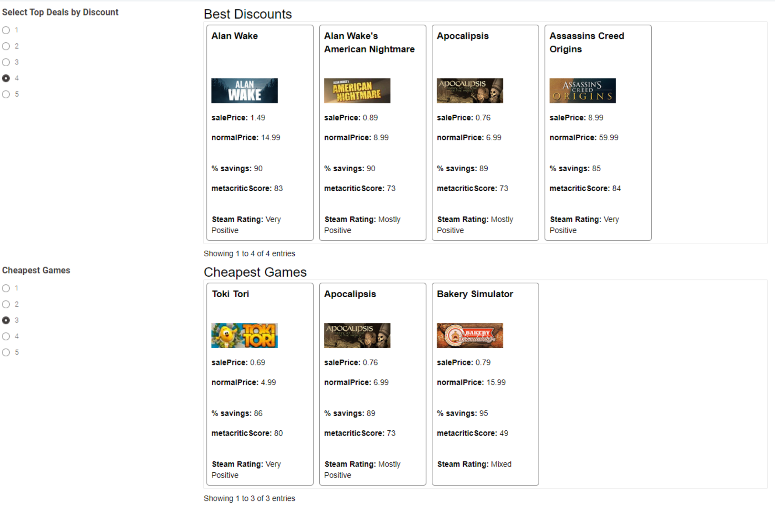Image resolution: width=775 pixels, height=532 pixels.
Task: Click Toki Tori normalPrice 4.99
Action: pyautogui.click(x=243, y=382)
